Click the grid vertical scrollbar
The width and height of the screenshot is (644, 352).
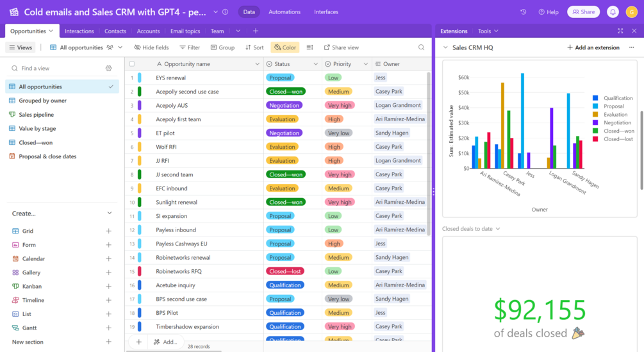(x=429, y=155)
